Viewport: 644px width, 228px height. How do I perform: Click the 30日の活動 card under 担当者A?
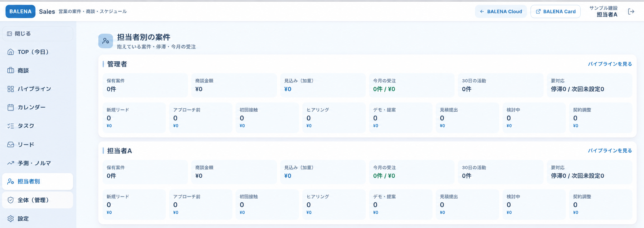coord(501,172)
